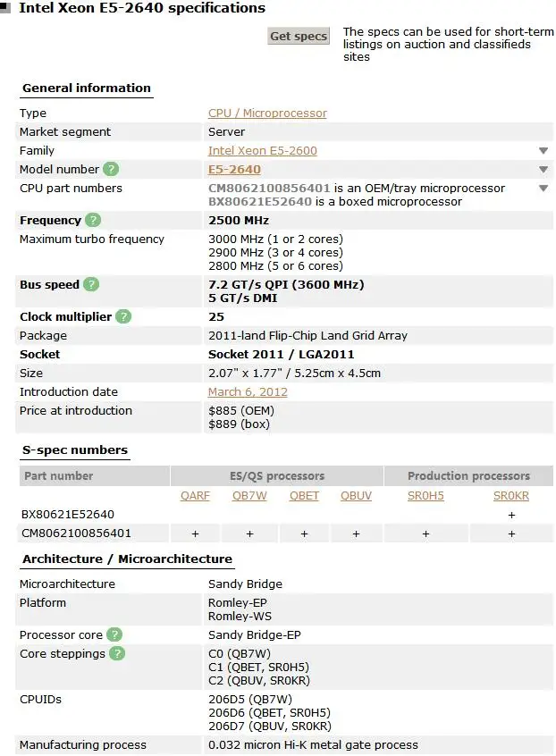556x756 pixels.
Task: Click the Get specs button
Action: pyautogui.click(x=299, y=37)
